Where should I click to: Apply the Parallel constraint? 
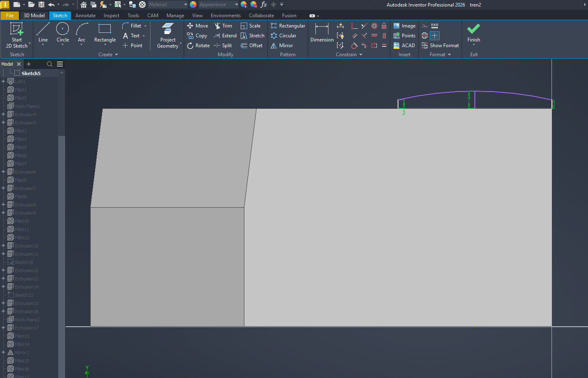coord(355,35)
